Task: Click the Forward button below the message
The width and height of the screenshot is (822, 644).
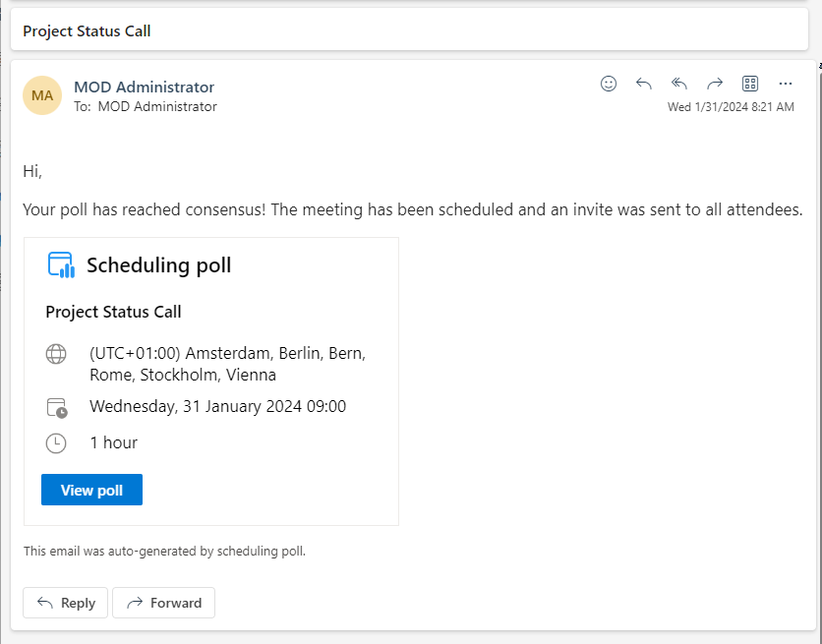Action: [163, 603]
